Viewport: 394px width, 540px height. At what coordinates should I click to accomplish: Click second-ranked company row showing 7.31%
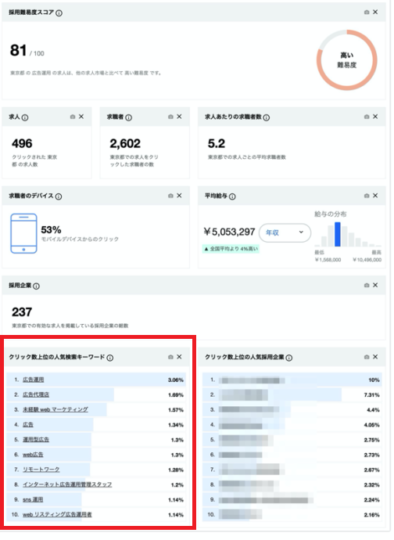(292, 395)
